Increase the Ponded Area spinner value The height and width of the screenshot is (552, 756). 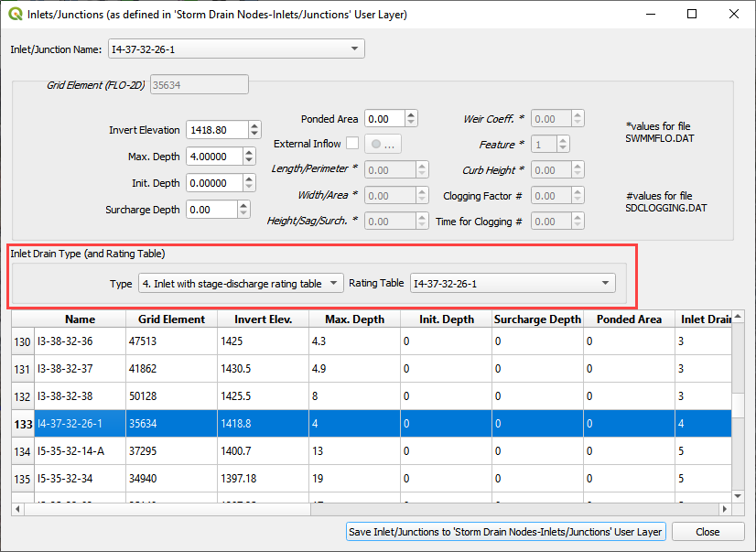point(412,114)
